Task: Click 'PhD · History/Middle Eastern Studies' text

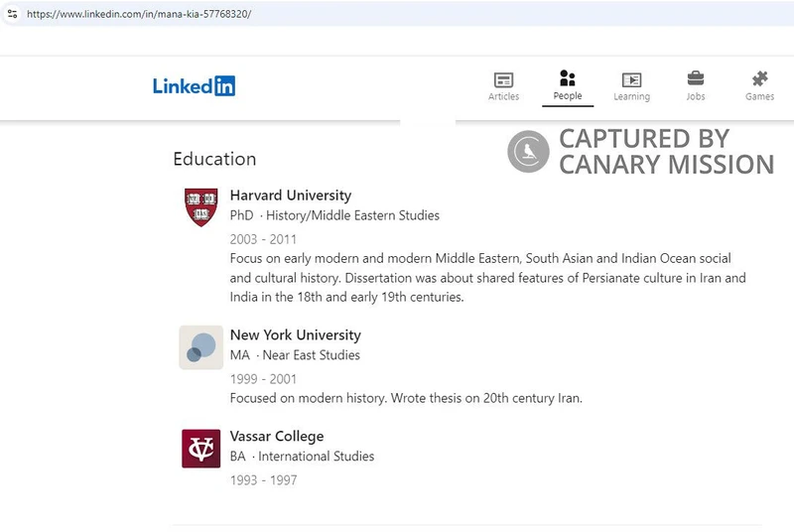Action: 334,215
